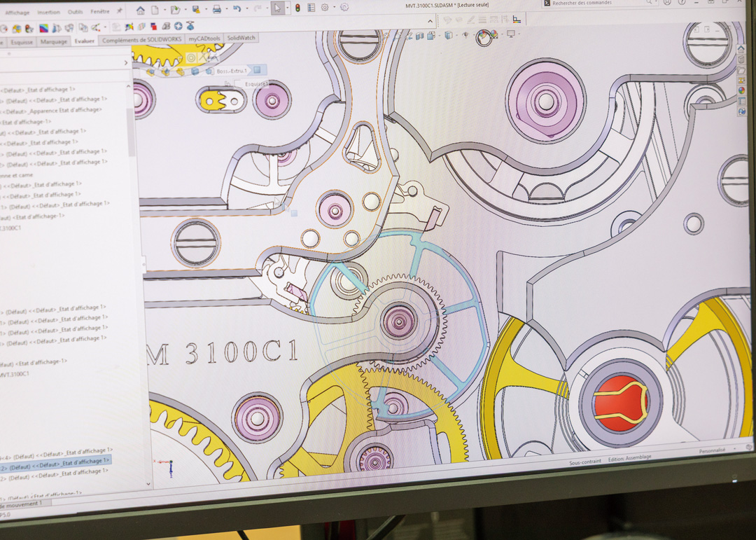Switch to the Marquage tab
The width and height of the screenshot is (756, 540).
(53, 41)
